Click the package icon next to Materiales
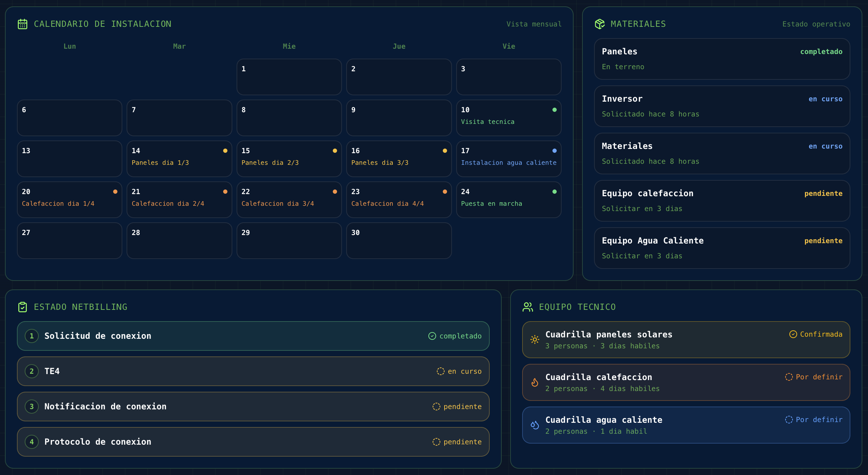This screenshot has height=475, width=868. pos(600,24)
